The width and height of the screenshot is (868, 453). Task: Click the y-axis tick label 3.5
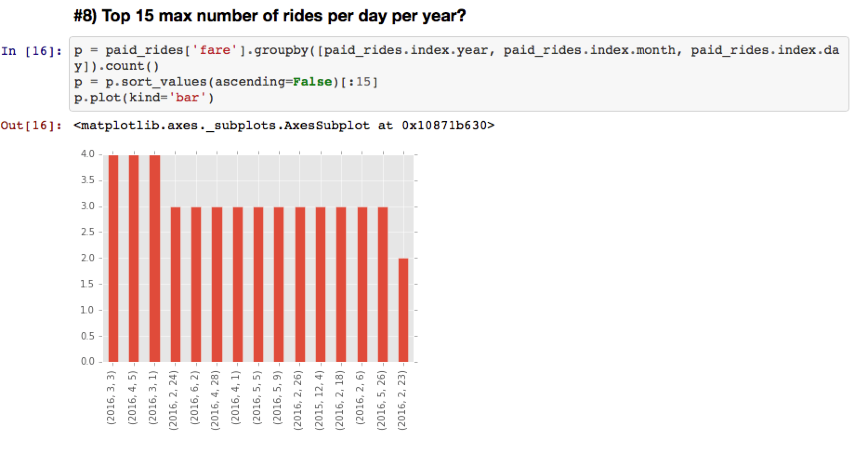pos(87,180)
